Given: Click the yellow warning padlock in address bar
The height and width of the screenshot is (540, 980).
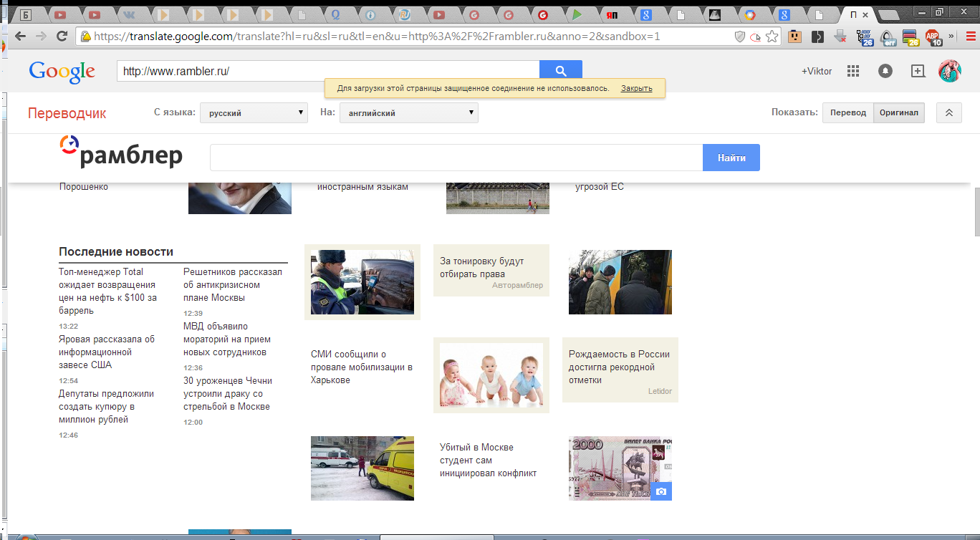Looking at the screenshot, I should point(86,36).
